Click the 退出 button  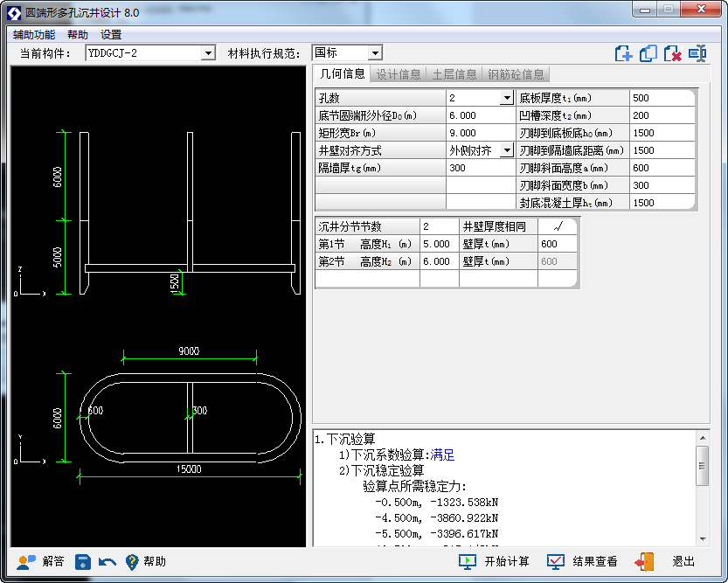(665, 562)
